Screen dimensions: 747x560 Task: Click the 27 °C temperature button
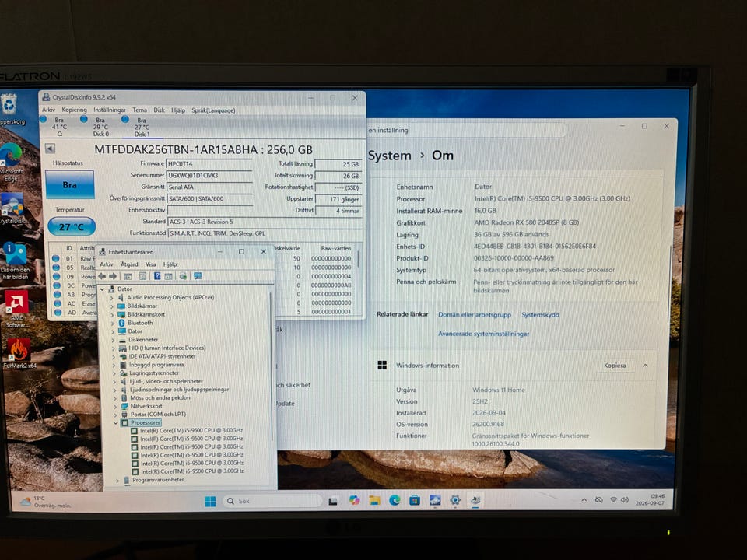[x=72, y=226]
